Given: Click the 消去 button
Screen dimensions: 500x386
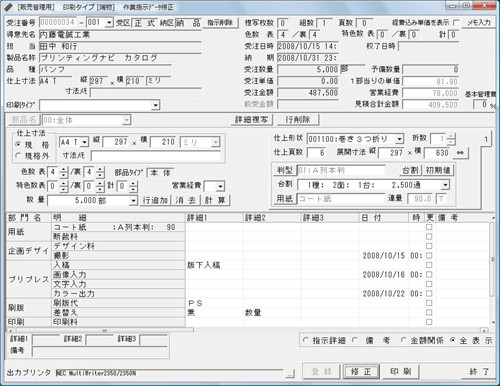Looking at the screenshot, I should tap(185, 200).
